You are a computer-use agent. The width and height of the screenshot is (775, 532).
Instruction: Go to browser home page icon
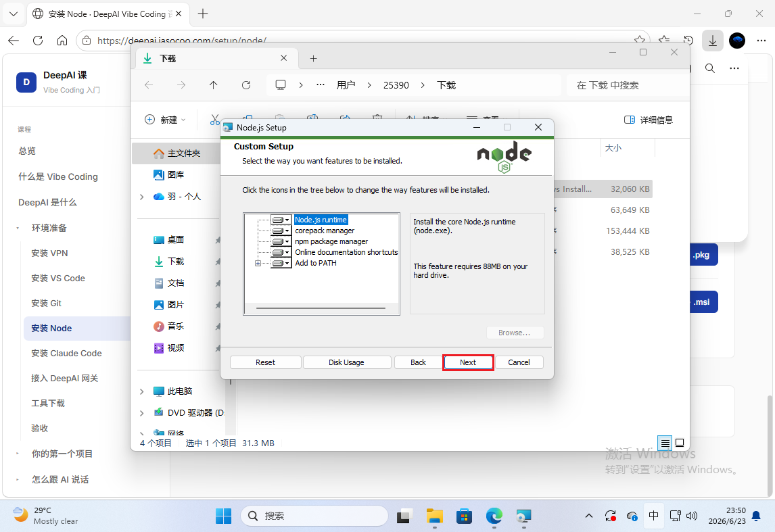[62, 41]
